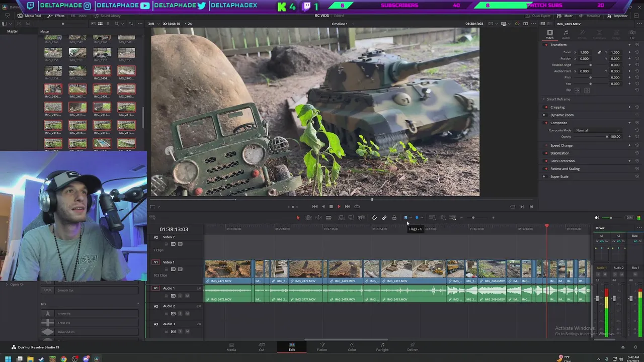Toggle Cropping section enable switch
Viewport: 644px width, 362px height.
546,107
